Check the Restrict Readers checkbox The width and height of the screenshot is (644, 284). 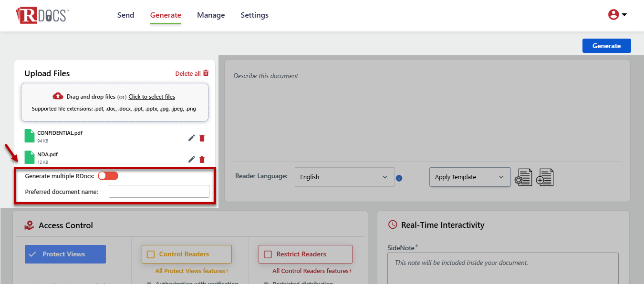pos(268,254)
